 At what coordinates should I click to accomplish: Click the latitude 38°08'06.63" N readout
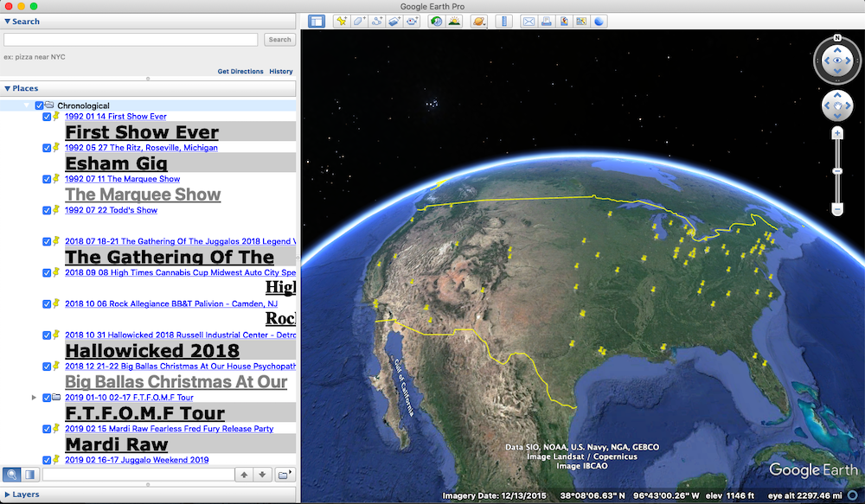[x=593, y=495]
